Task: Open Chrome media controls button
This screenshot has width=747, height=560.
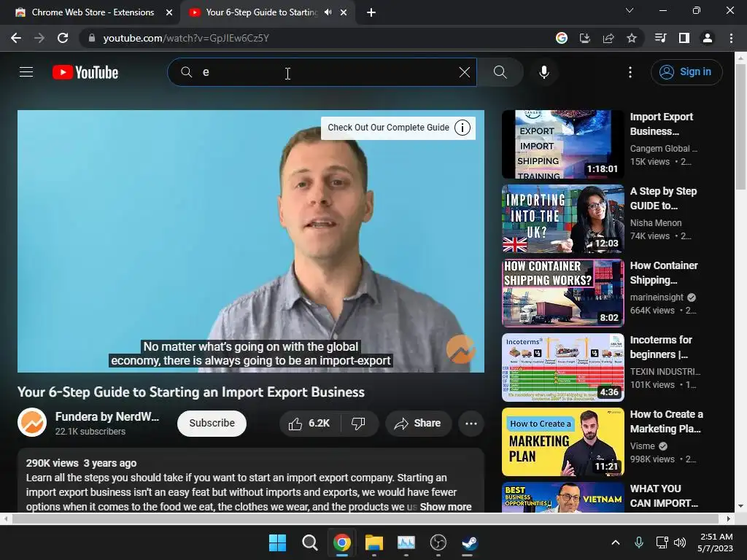Action: pos(660,38)
